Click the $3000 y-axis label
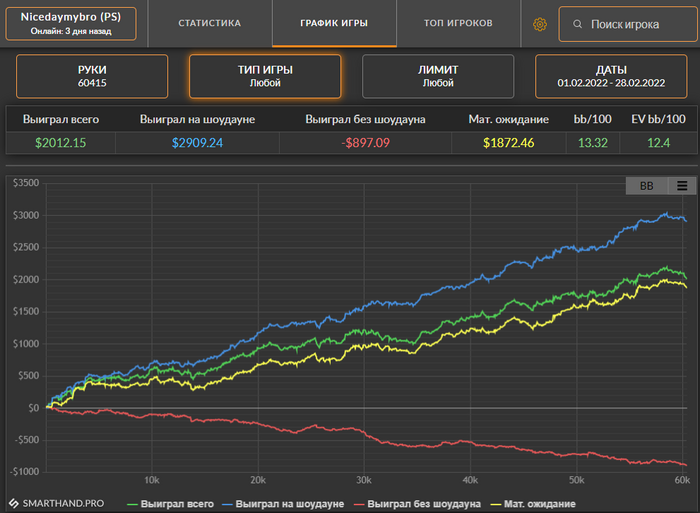This screenshot has width=700, height=513. coord(26,215)
